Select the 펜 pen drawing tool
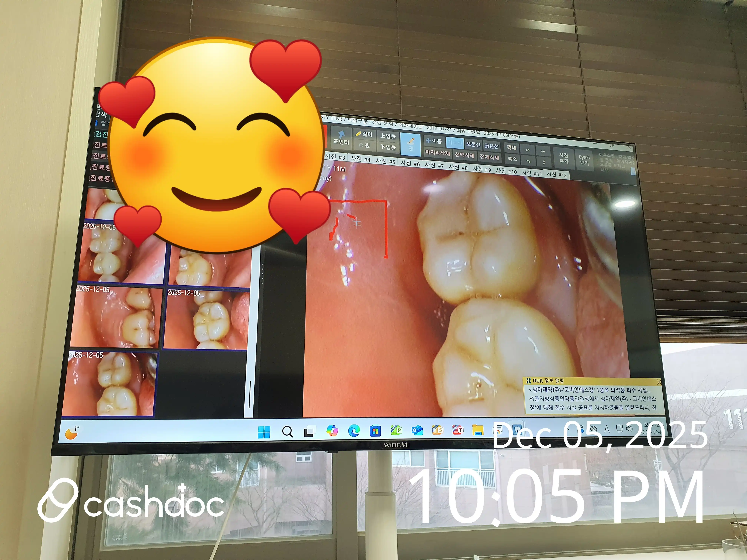The width and height of the screenshot is (747, 560). tap(411, 144)
